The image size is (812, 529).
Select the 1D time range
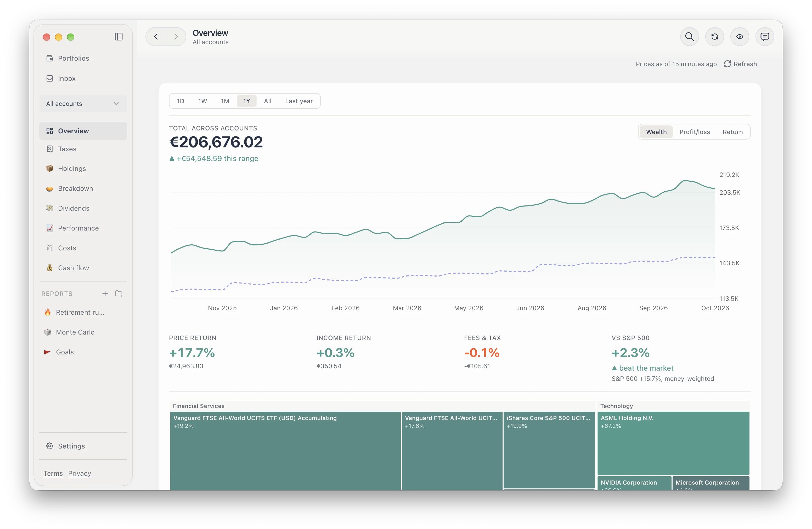181,101
